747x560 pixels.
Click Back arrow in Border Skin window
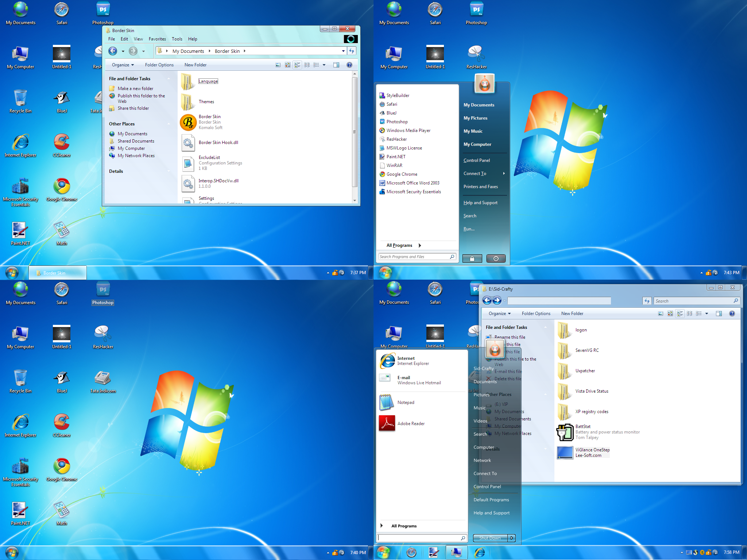(x=113, y=51)
